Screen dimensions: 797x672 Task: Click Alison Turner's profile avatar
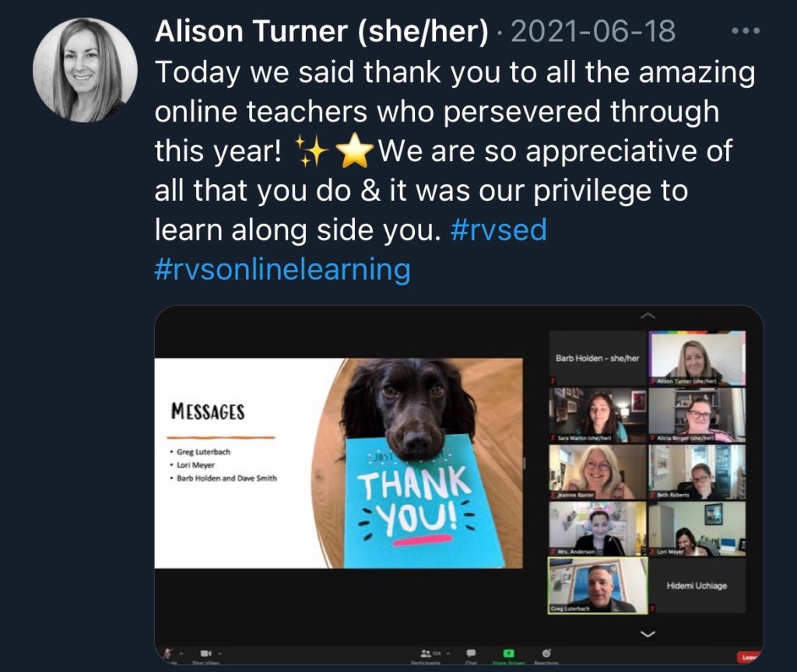(x=85, y=70)
